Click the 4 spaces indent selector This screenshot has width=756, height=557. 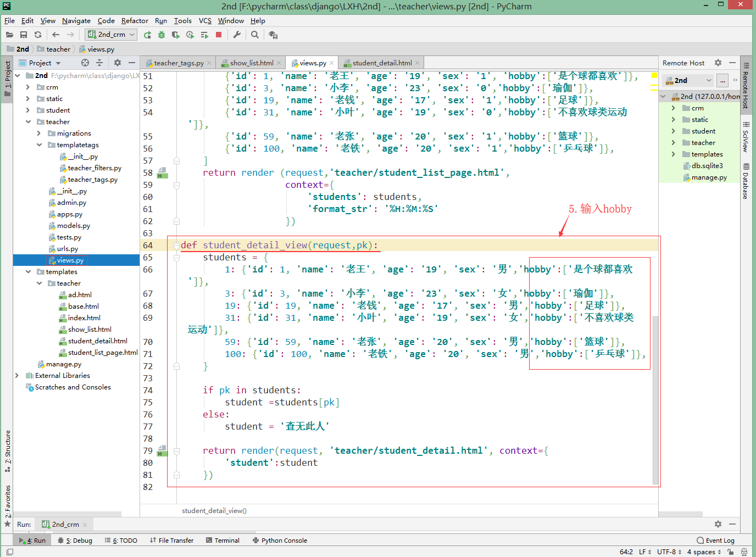tap(704, 552)
